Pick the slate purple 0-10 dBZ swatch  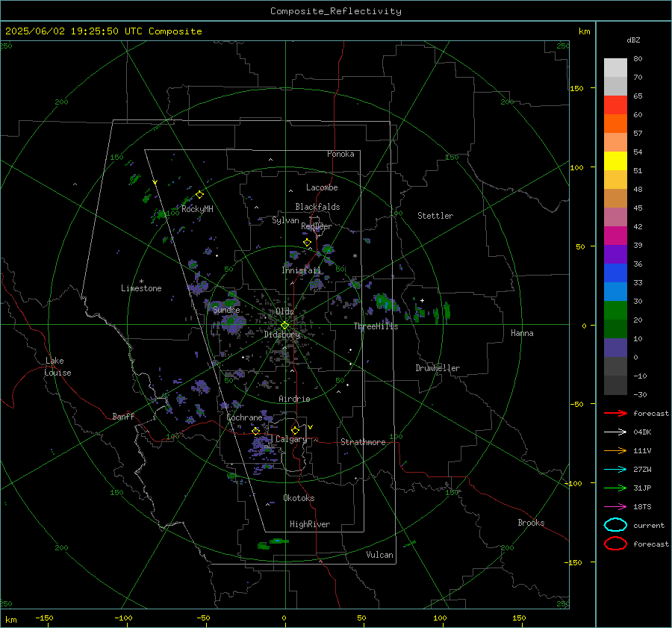[x=615, y=348]
